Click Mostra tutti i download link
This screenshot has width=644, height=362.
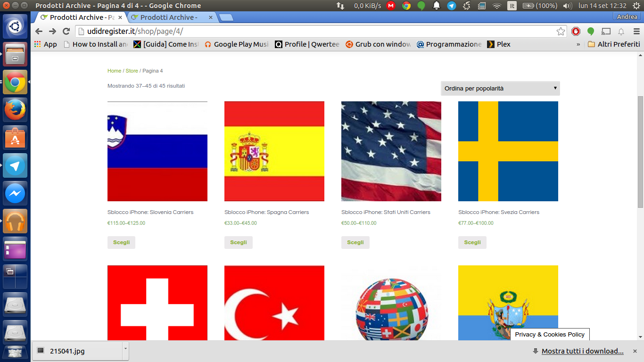tap(583, 351)
